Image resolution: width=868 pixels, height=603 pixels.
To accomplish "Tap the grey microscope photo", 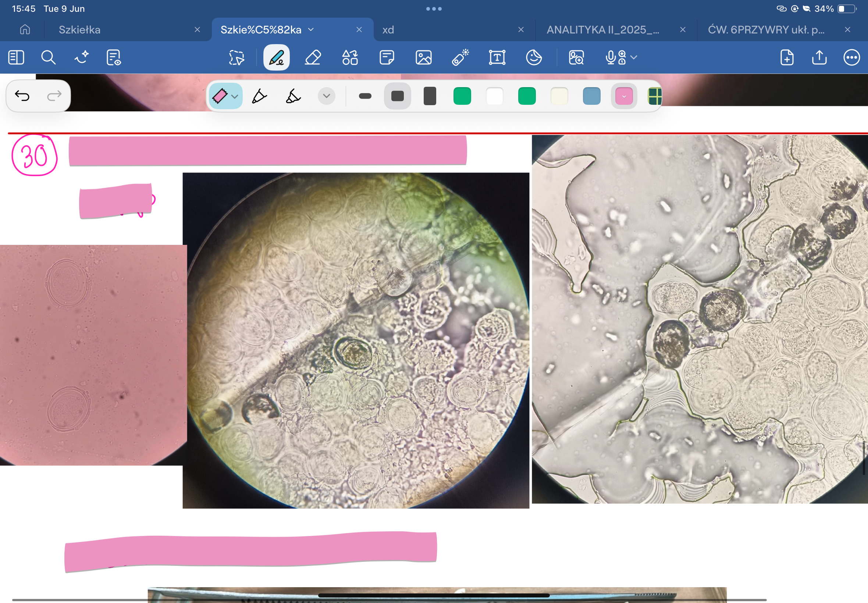I will 700,319.
